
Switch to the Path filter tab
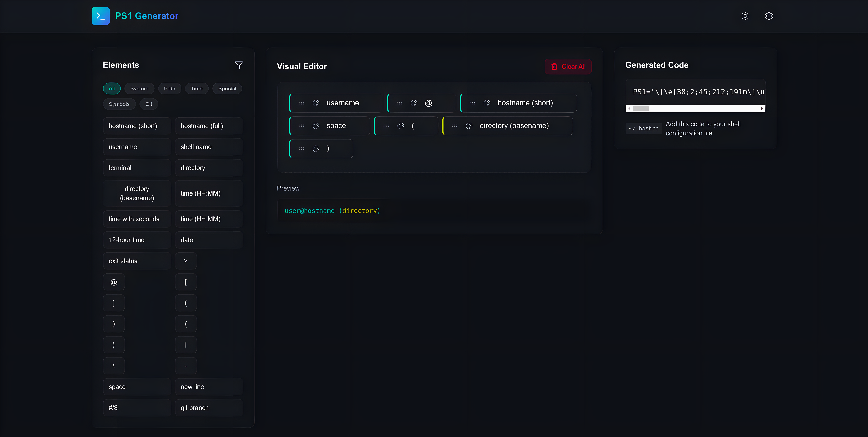169,88
